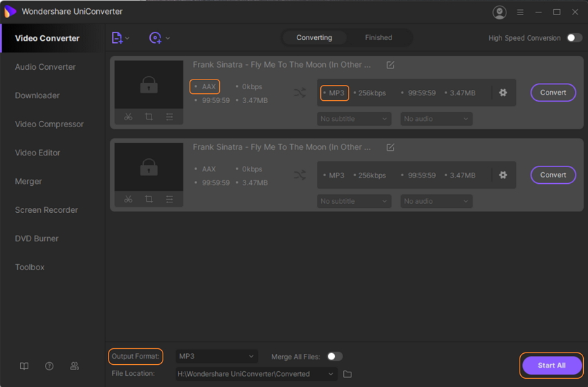Switch to the Converting tab
This screenshot has height=387, width=588.
click(314, 37)
